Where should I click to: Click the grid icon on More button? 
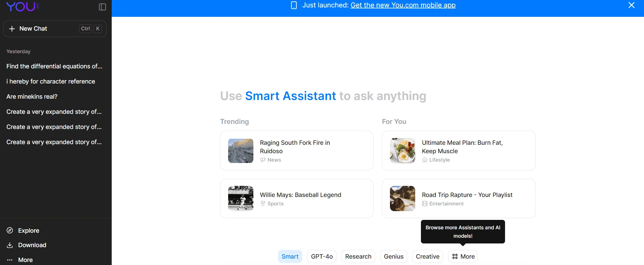click(x=455, y=257)
